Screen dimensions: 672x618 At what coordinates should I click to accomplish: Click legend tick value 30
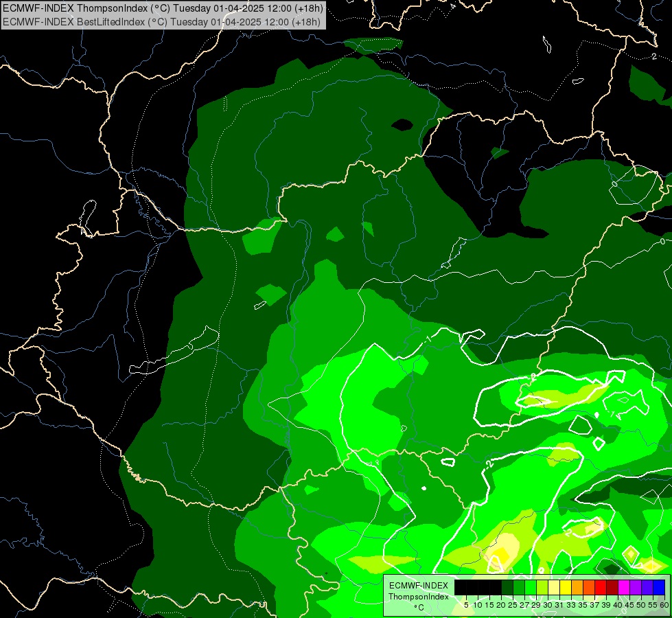(548, 605)
